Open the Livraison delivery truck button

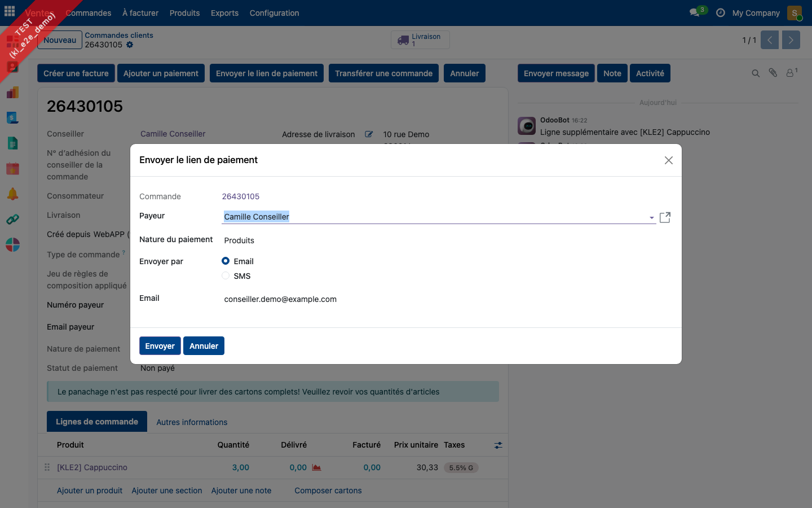(420, 40)
